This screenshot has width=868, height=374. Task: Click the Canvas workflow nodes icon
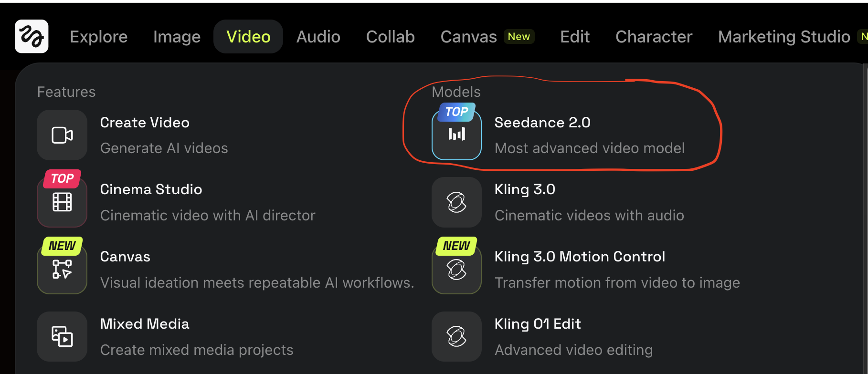click(62, 270)
